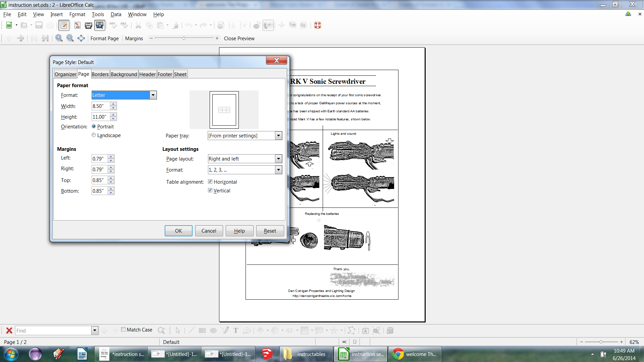Open the Header tab

pyautogui.click(x=147, y=74)
